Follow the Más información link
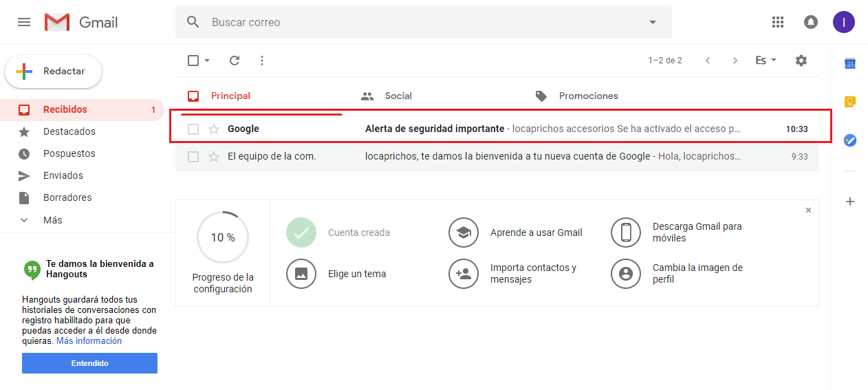The image size is (868, 390). coord(89,341)
